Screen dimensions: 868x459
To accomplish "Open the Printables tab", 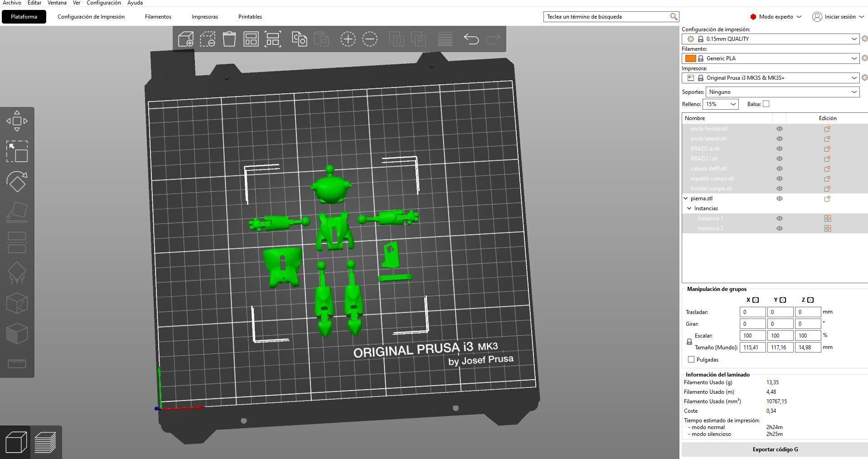I will (250, 17).
